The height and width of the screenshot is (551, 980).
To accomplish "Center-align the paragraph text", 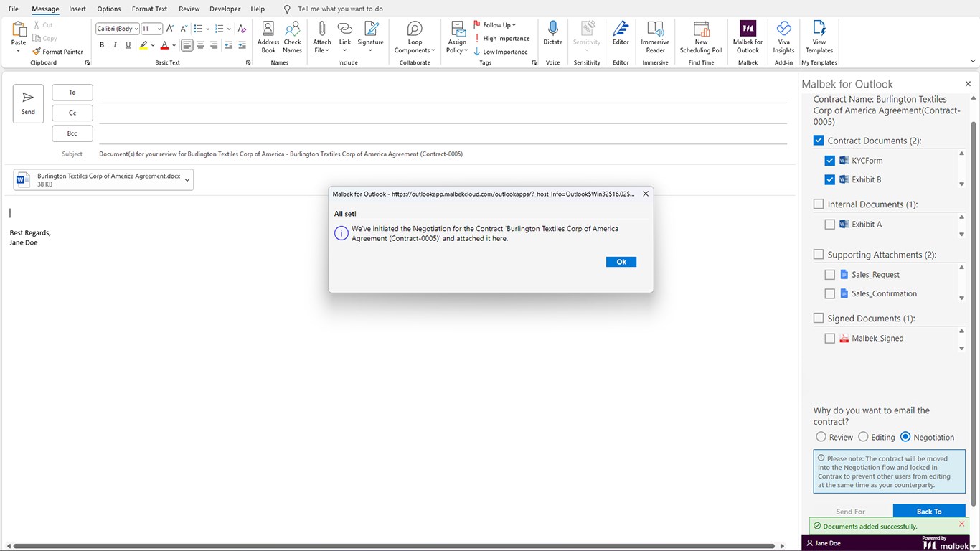I will (200, 45).
